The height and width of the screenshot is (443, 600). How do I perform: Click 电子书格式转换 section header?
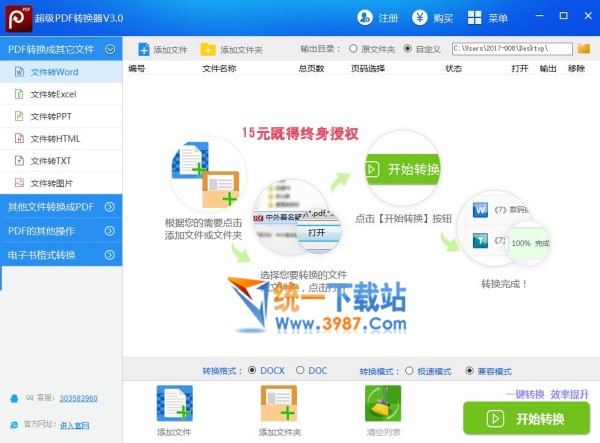[61, 255]
